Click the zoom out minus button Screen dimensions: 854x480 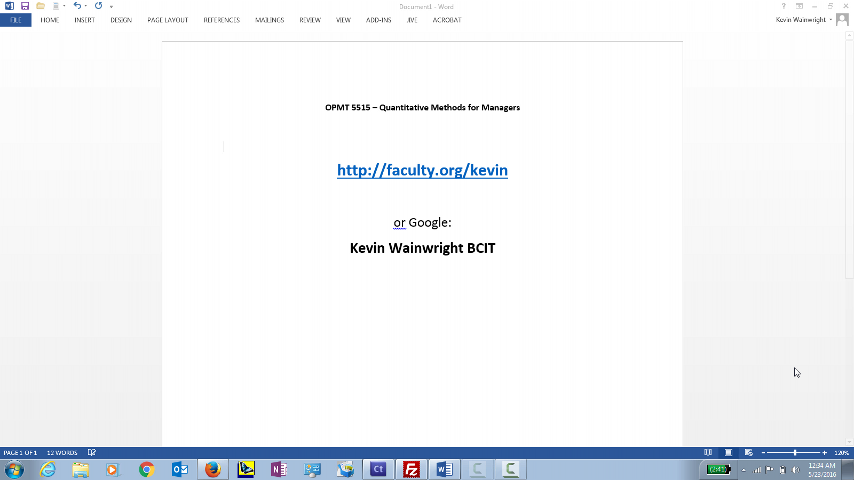pos(764,453)
